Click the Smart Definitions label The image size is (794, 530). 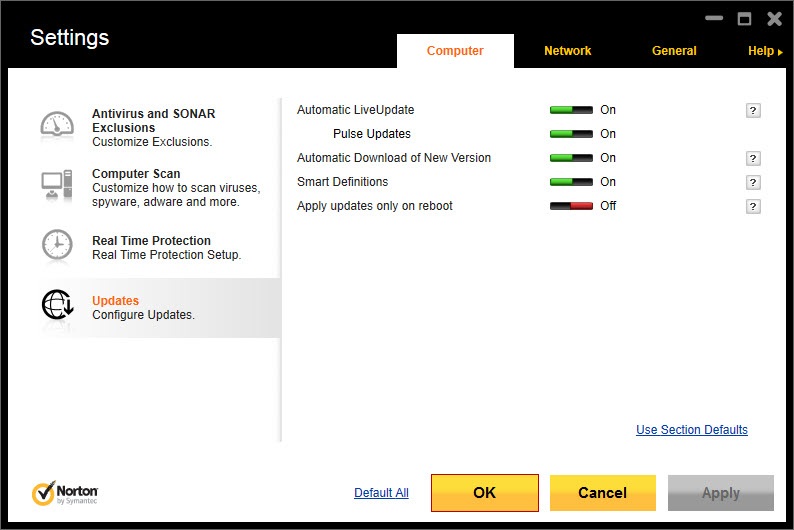(342, 182)
